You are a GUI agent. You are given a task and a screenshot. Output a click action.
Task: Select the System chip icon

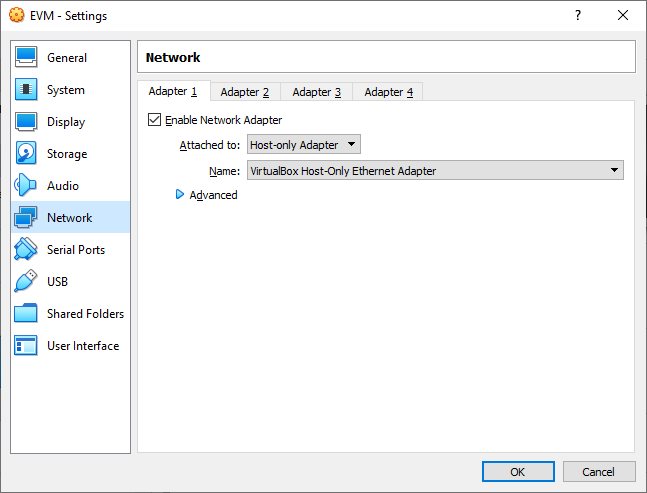coord(27,90)
